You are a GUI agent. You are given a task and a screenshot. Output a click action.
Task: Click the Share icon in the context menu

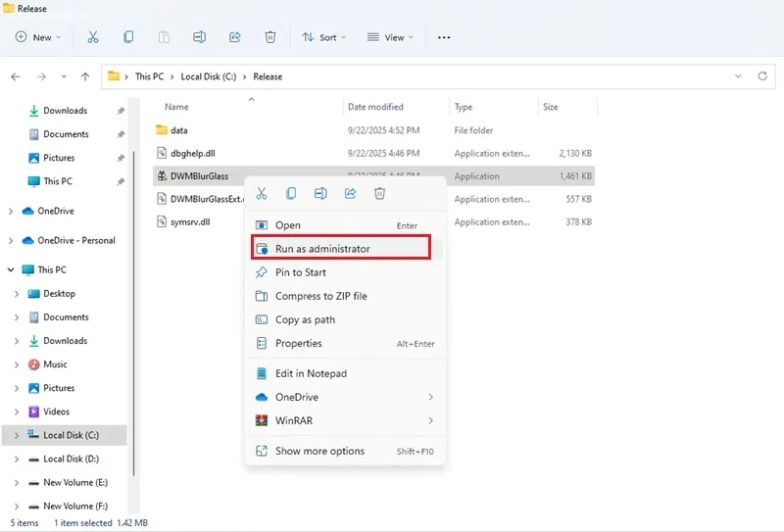coord(350,194)
